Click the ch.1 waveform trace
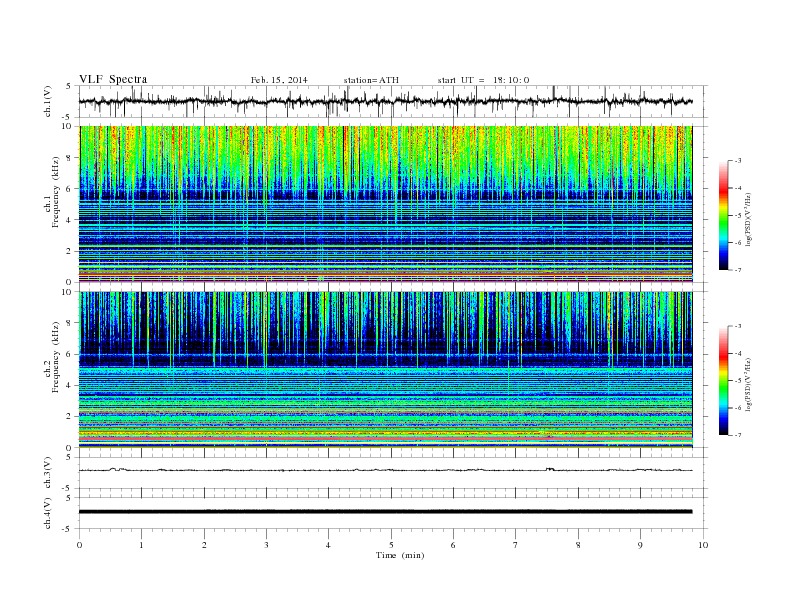The height and width of the screenshot is (612, 792). (385, 101)
